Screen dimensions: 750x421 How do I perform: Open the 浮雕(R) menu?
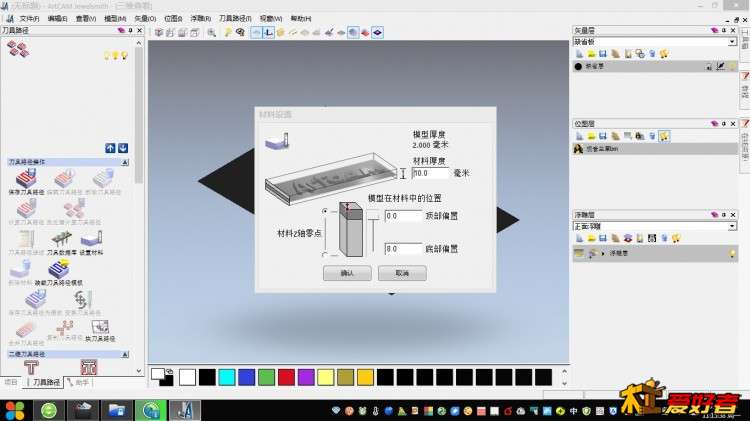point(200,19)
